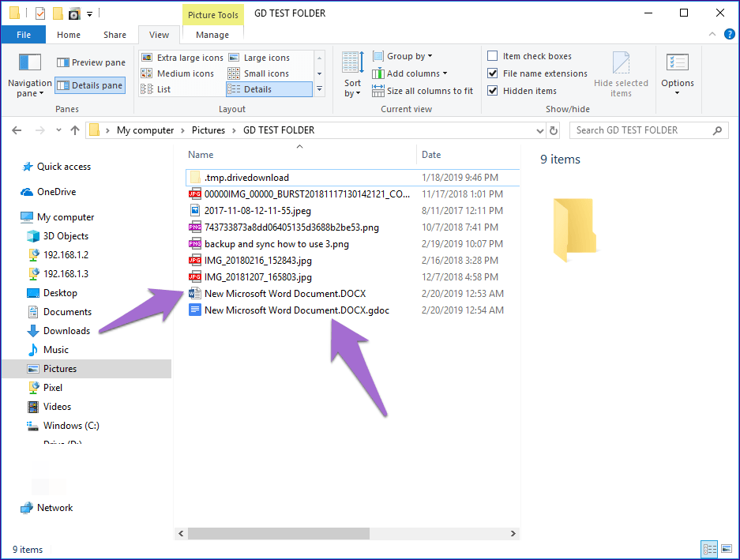This screenshot has height=560, width=740.
Task: Switch to the Manage ribbon tab
Action: point(212,35)
